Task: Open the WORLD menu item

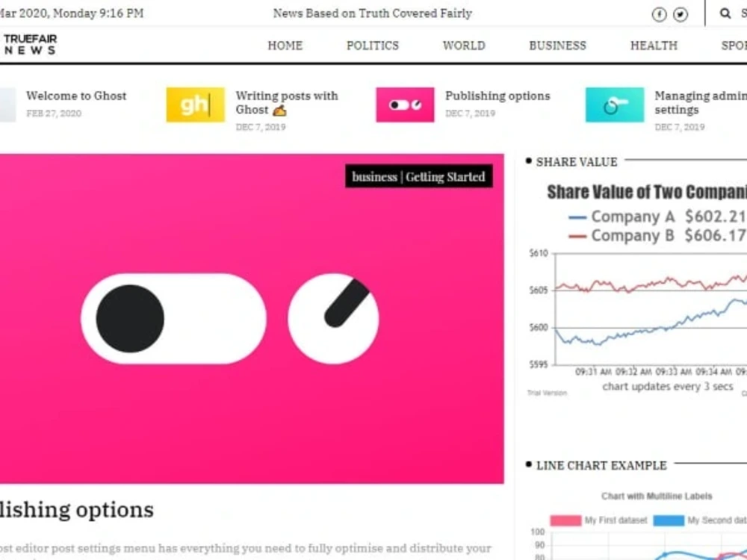Action: pos(464,46)
